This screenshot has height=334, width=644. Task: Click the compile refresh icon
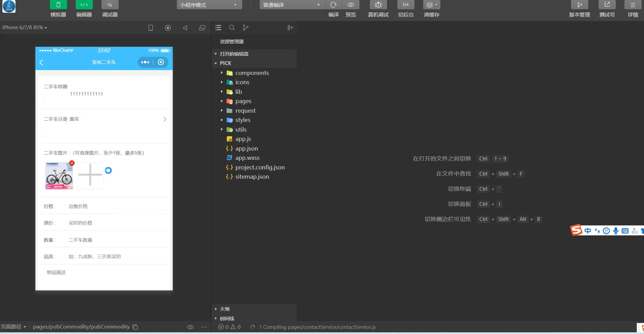click(333, 5)
